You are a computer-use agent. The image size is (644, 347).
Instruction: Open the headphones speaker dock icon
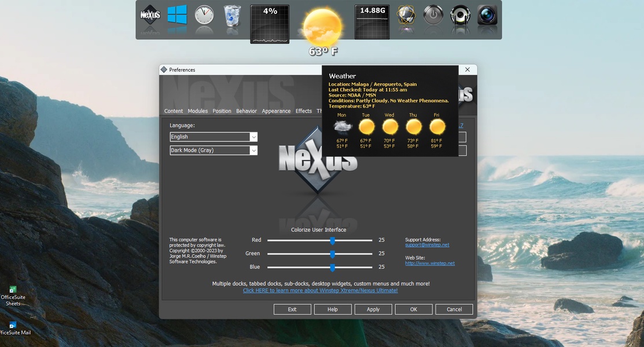tap(460, 16)
